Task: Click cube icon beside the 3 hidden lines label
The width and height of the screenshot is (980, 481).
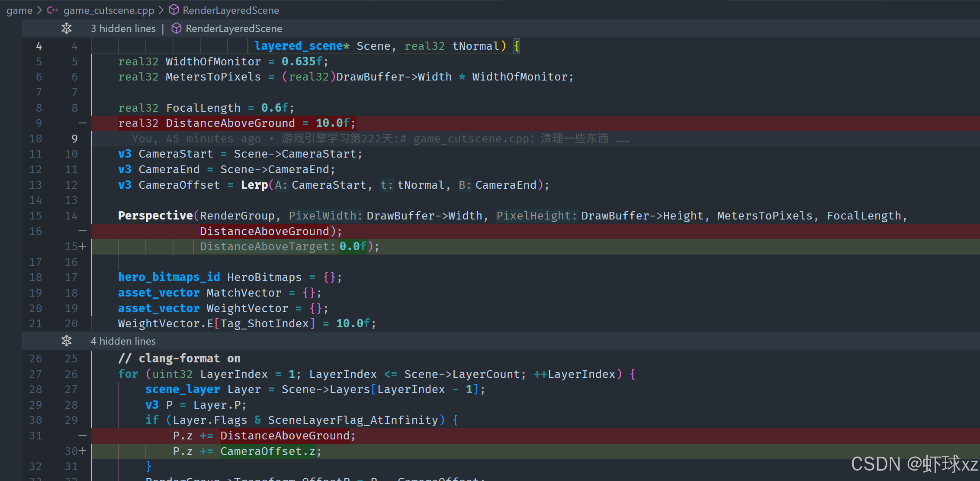Action: pyautogui.click(x=176, y=29)
